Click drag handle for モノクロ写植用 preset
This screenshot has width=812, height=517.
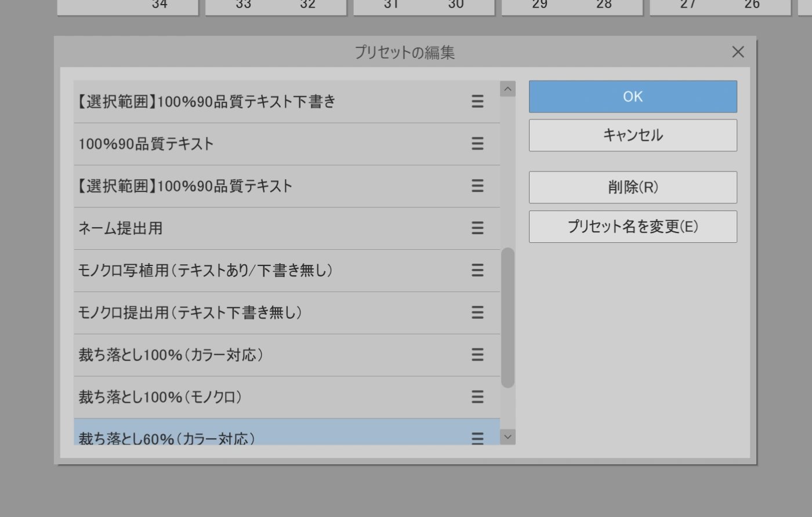tap(477, 271)
